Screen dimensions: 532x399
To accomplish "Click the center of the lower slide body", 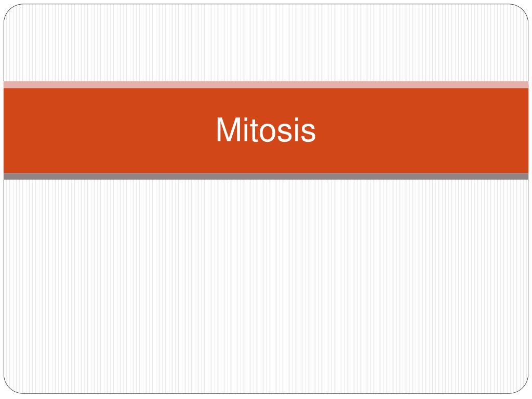I will coord(266,286).
